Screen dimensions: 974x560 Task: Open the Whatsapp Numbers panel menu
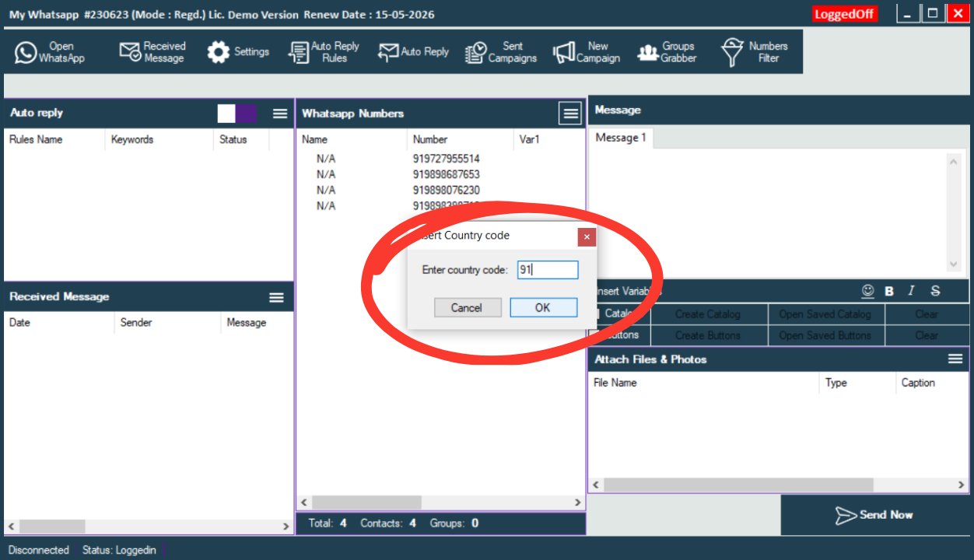570,114
